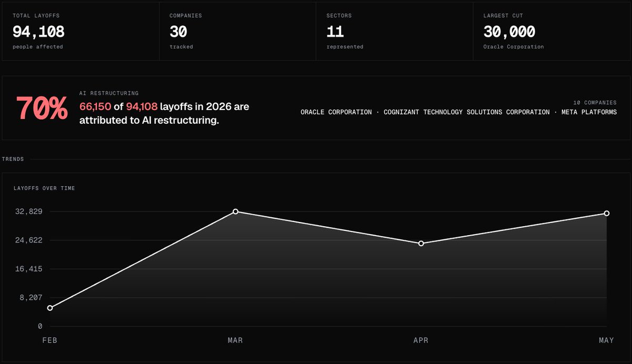Click the March data point on chart
Viewport: 632px width, 364px height.
[x=235, y=211]
